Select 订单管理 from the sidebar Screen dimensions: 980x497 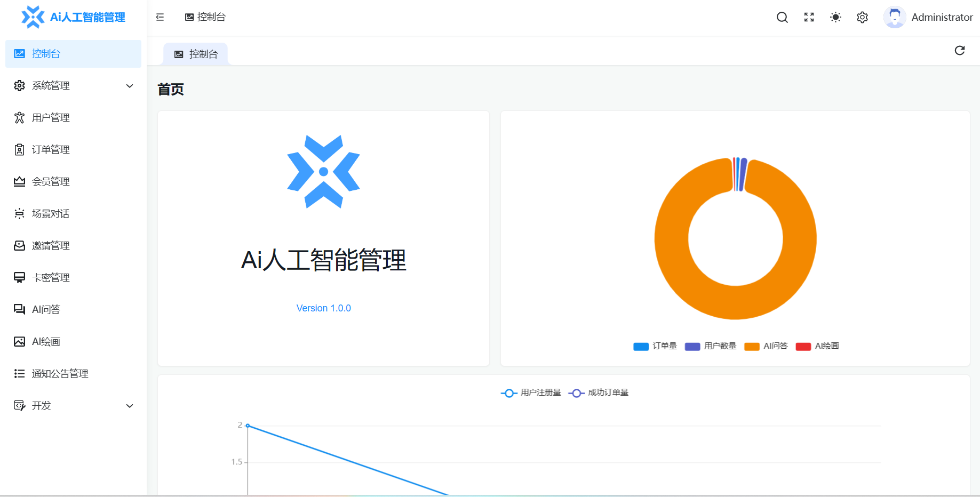click(x=50, y=149)
